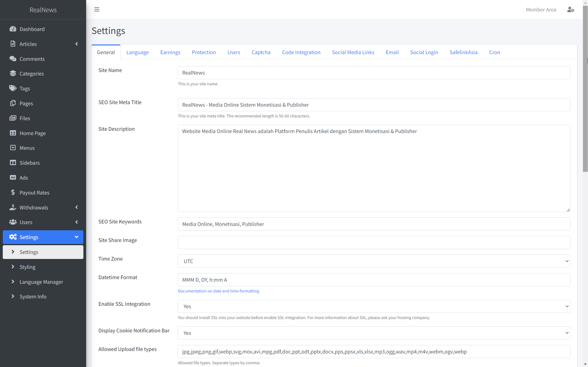Open the Dashboard via its speedometer icon

(13, 29)
